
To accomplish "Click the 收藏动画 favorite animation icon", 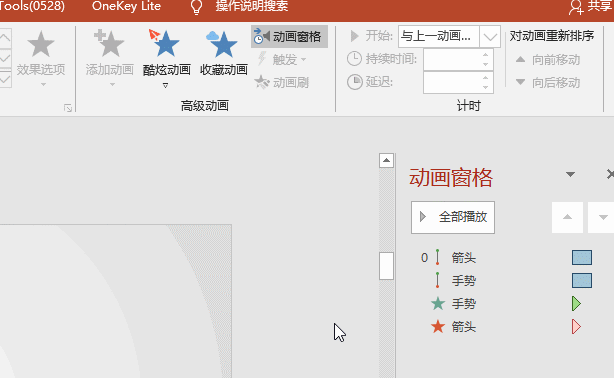I will [224, 44].
